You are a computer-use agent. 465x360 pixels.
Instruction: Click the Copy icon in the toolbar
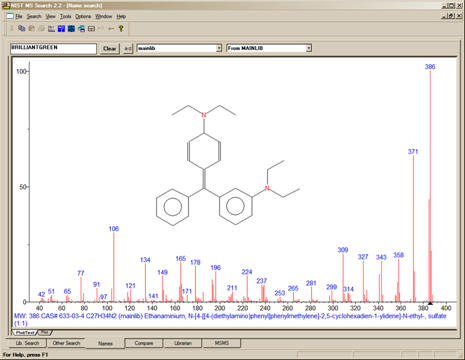(21, 29)
